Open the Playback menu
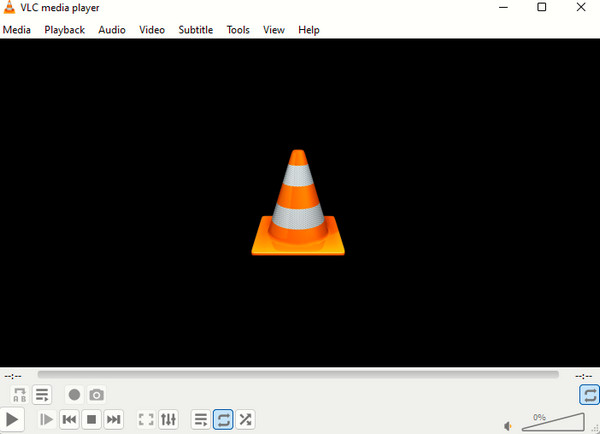600x434 pixels. (x=64, y=30)
